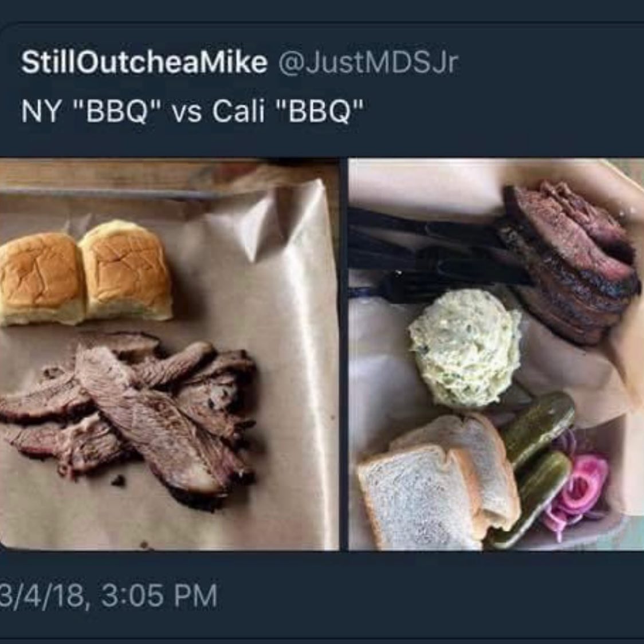Image resolution: width=644 pixels, height=644 pixels.
Task: Click the "3:05 PM" time portion
Action: pos(159,595)
